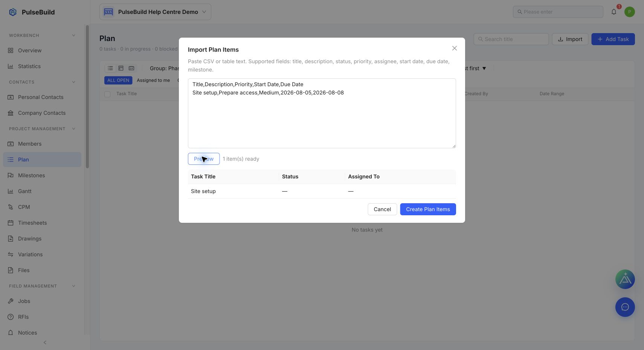Collapse the Contacts section
The image size is (644, 350).
point(73,82)
